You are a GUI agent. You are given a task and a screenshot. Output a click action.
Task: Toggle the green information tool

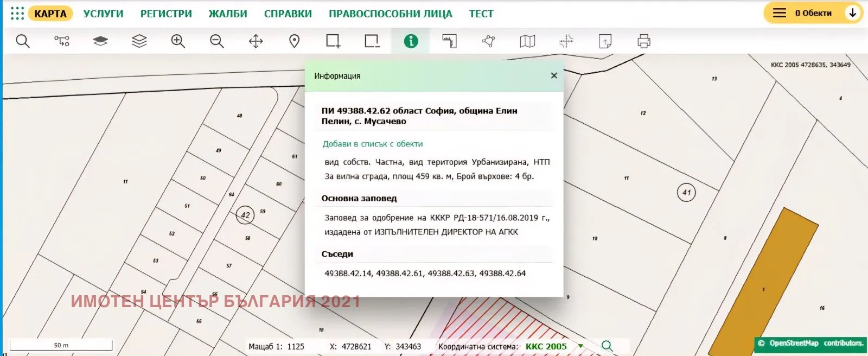(x=411, y=41)
